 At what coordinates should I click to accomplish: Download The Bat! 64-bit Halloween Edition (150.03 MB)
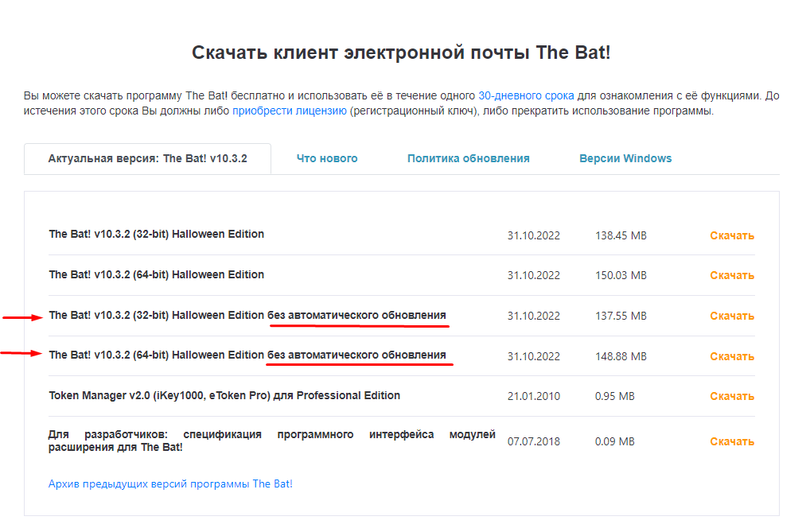click(x=732, y=275)
